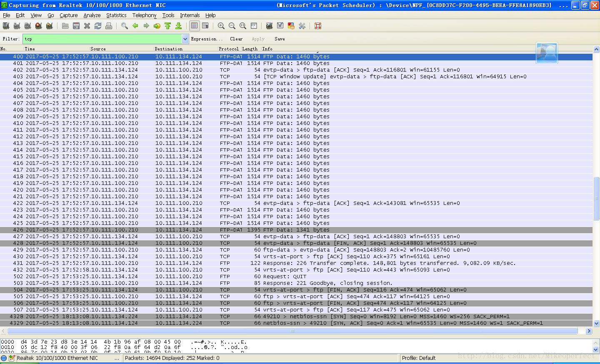Reload this capture file

coord(98,26)
